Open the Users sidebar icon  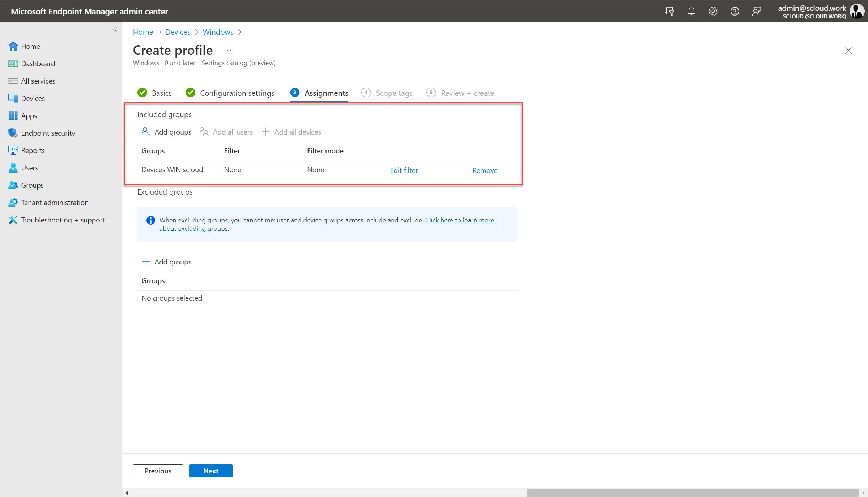coord(13,168)
